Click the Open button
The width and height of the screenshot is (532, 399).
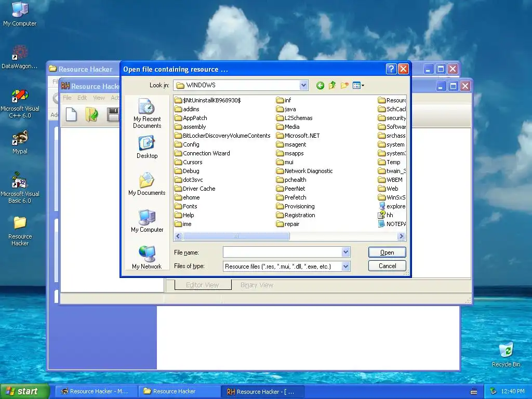pyautogui.click(x=387, y=252)
